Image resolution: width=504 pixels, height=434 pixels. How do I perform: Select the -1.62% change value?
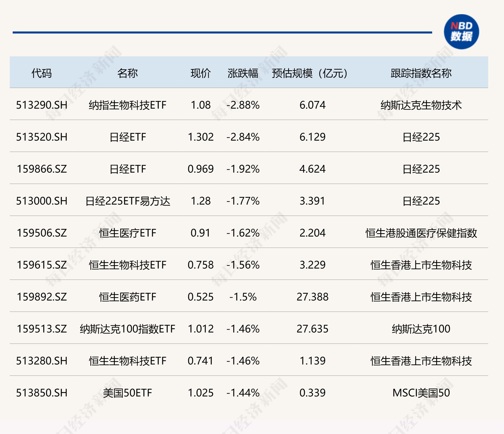click(x=243, y=233)
